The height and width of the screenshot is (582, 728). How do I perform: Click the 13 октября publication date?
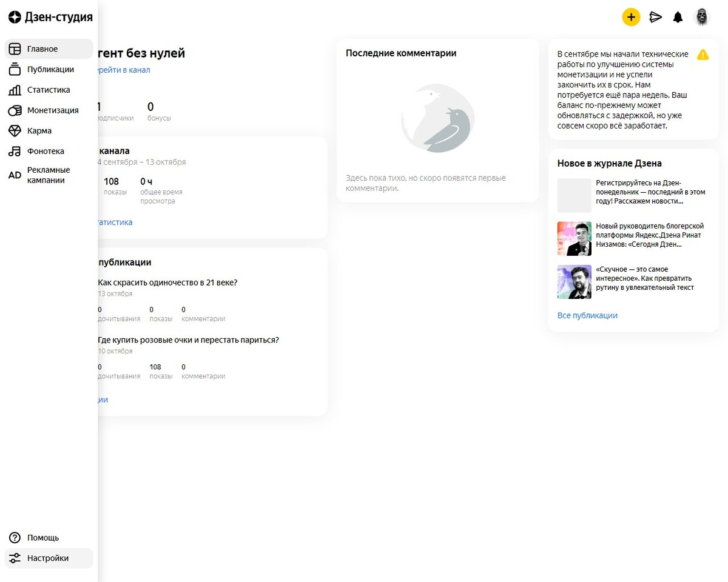pyautogui.click(x=115, y=294)
